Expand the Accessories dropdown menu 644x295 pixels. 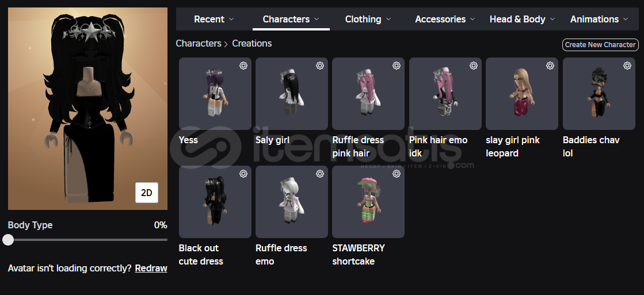coord(445,20)
